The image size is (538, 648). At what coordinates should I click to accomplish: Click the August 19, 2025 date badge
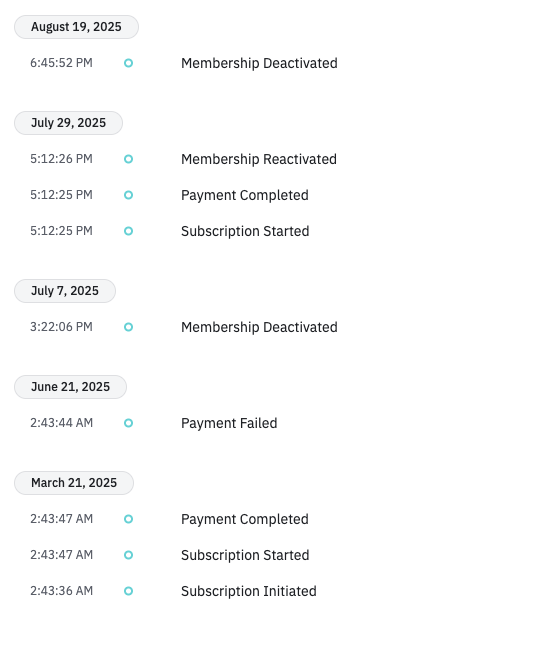pyautogui.click(x=76, y=27)
